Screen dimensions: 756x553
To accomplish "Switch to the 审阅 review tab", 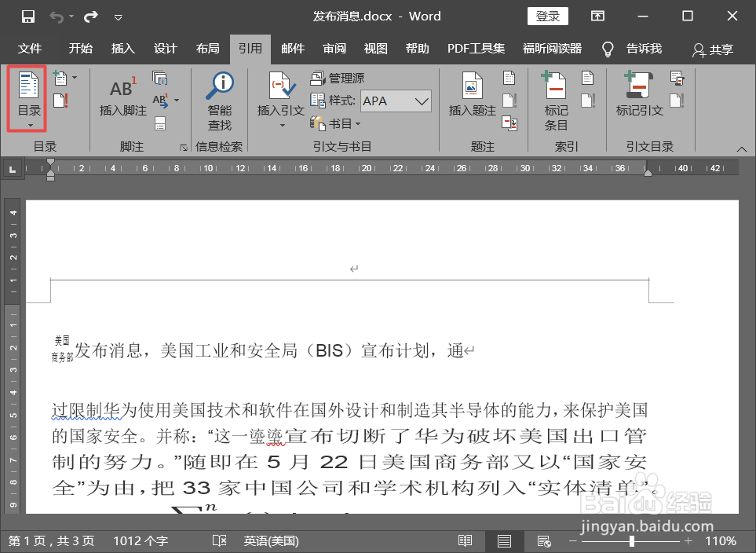I will point(334,49).
